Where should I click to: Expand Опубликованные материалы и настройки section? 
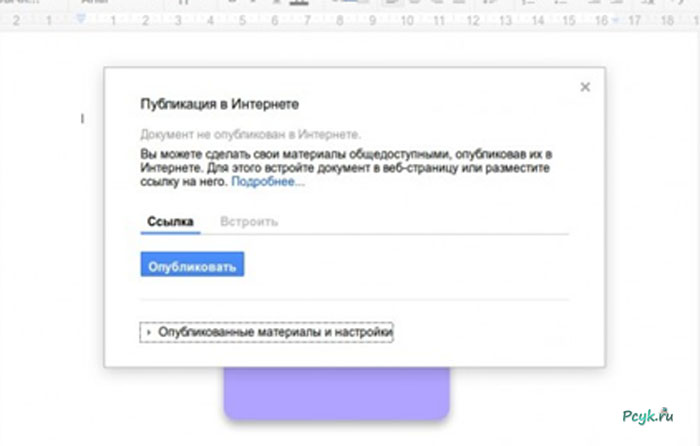point(267,332)
